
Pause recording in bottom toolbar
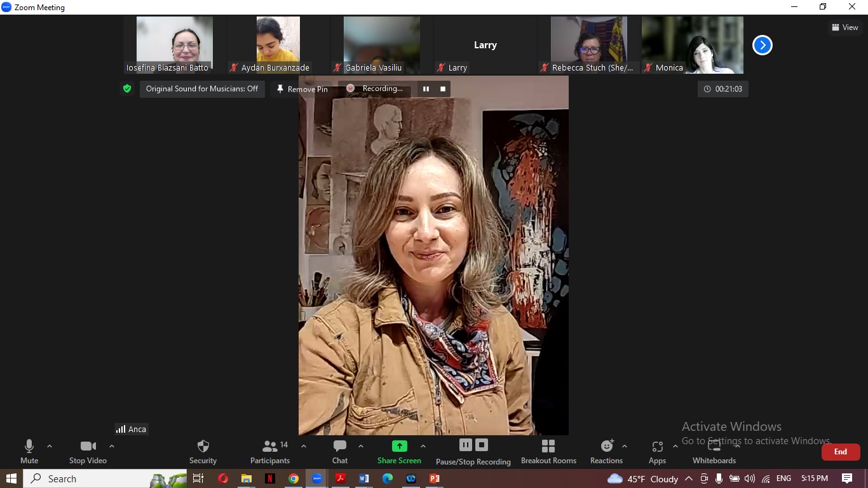[x=466, y=445]
